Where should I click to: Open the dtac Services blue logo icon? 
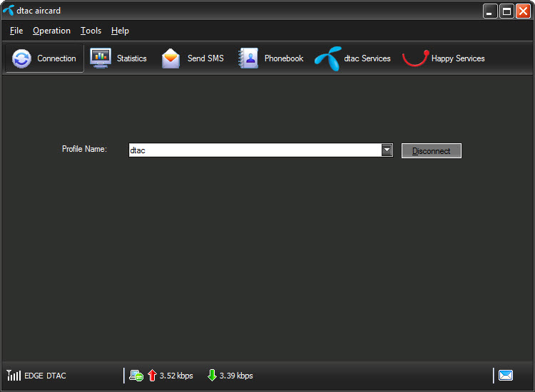328,58
